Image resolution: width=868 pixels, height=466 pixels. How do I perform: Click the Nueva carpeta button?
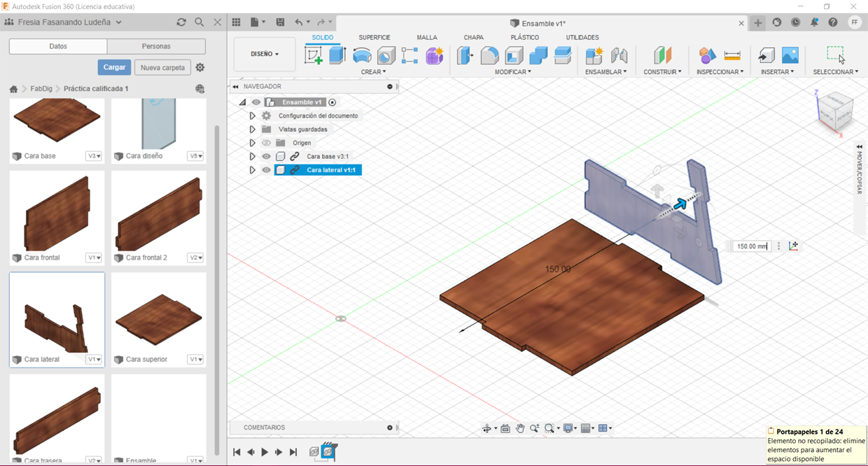pos(162,68)
